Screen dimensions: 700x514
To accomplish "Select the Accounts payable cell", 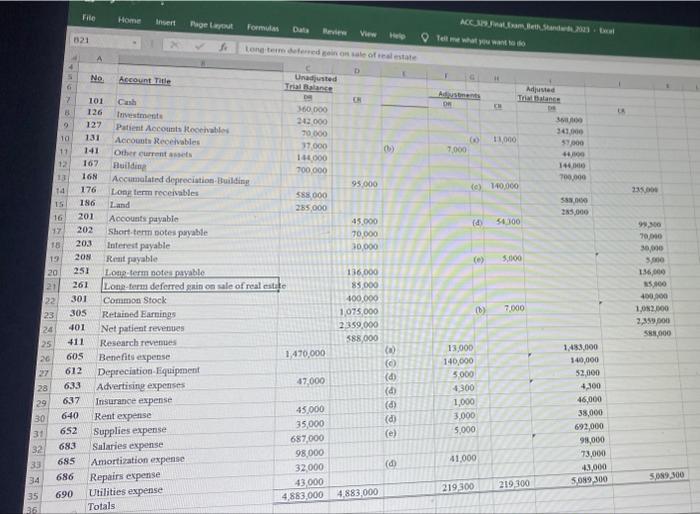I will tap(143, 218).
